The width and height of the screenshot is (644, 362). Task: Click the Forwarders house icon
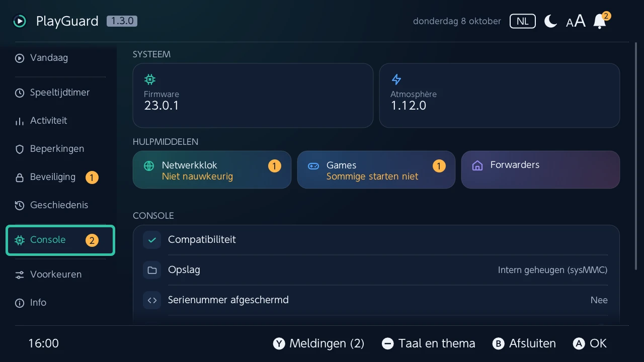click(477, 166)
